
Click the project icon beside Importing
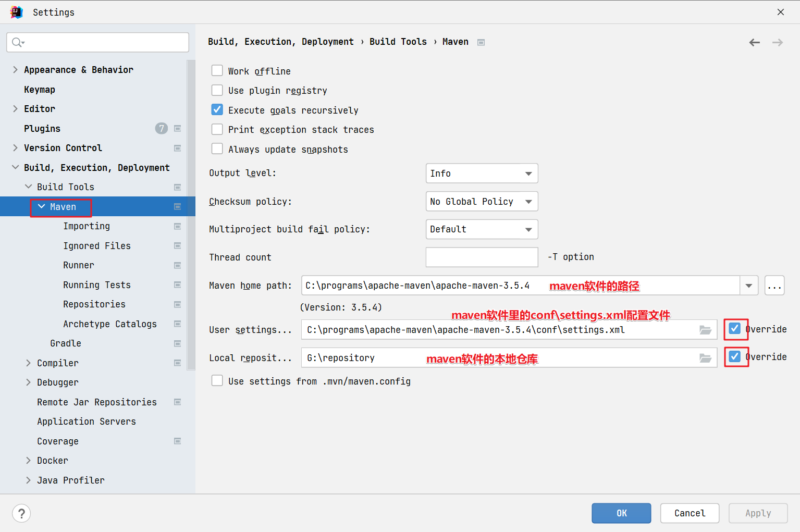177,226
